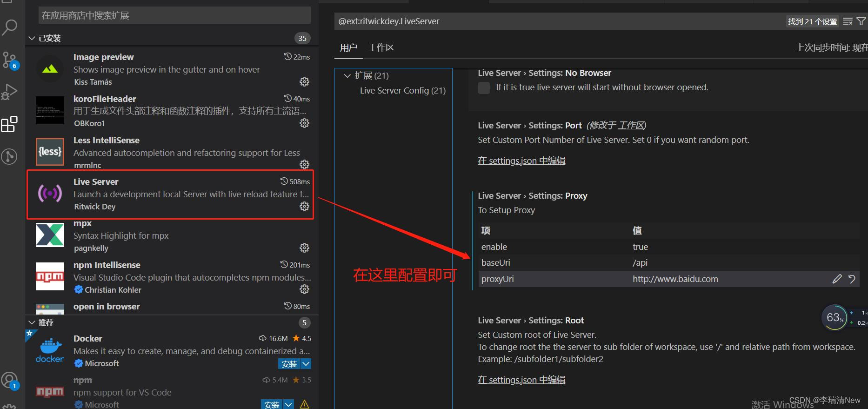868x409 pixels.
Task: Click warning icon on npm extension
Action: pyautogui.click(x=304, y=404)
